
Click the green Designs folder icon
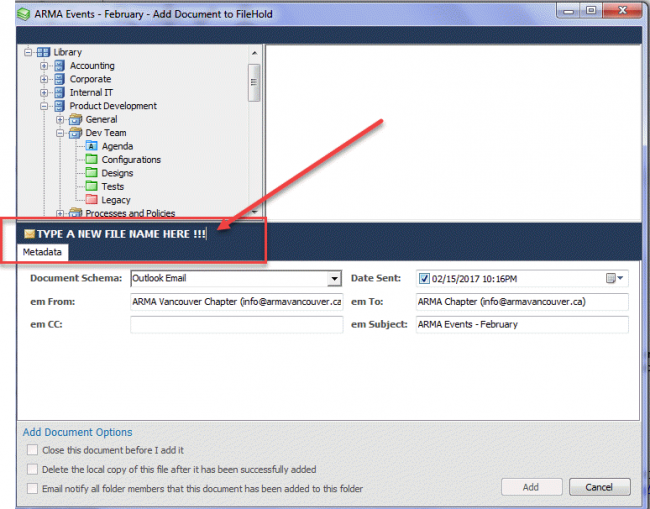92,173
